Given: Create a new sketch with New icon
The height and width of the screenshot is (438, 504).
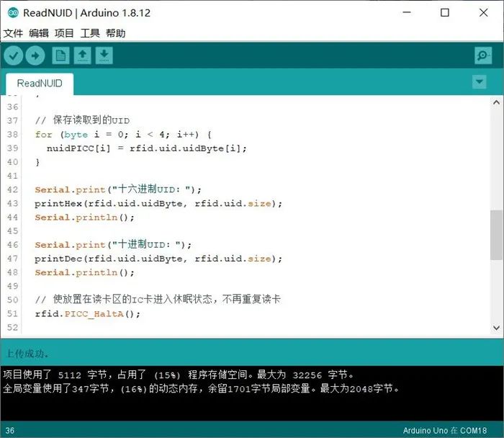Looking at the screenshot, I should coord(60,55).
